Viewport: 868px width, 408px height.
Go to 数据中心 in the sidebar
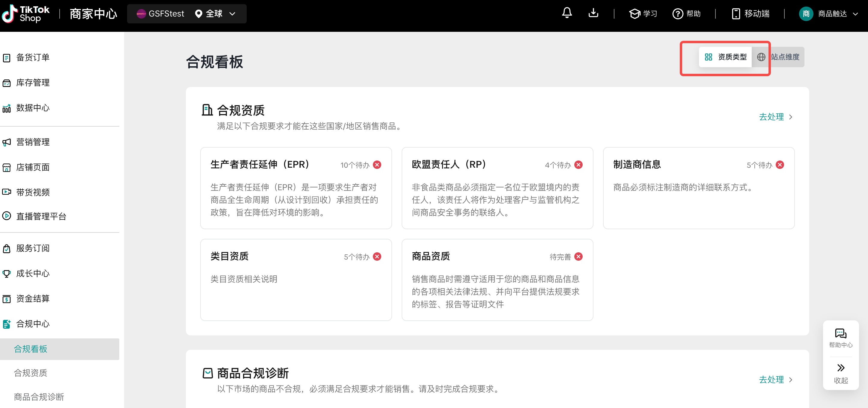(33, 108)
